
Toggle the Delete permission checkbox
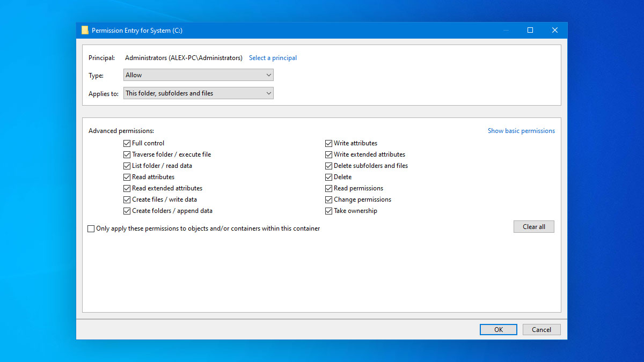coord(329,177)
